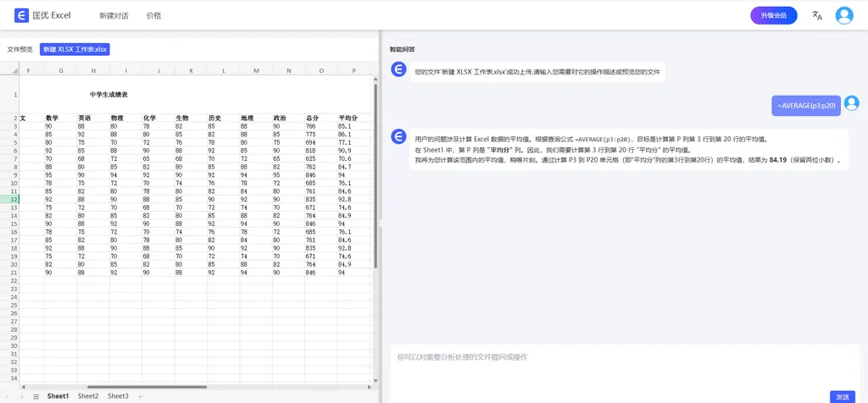Add a new sheet with plus icon

pos(141,396)
